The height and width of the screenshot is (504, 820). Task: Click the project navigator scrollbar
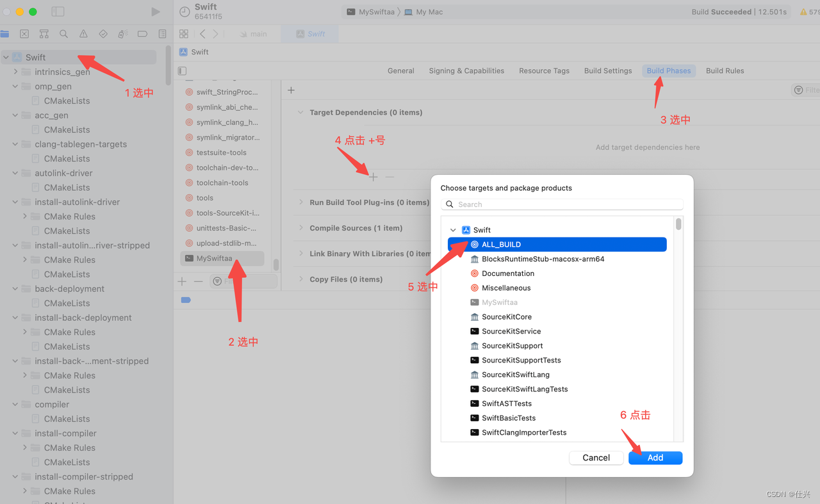(x=168, y=65)
